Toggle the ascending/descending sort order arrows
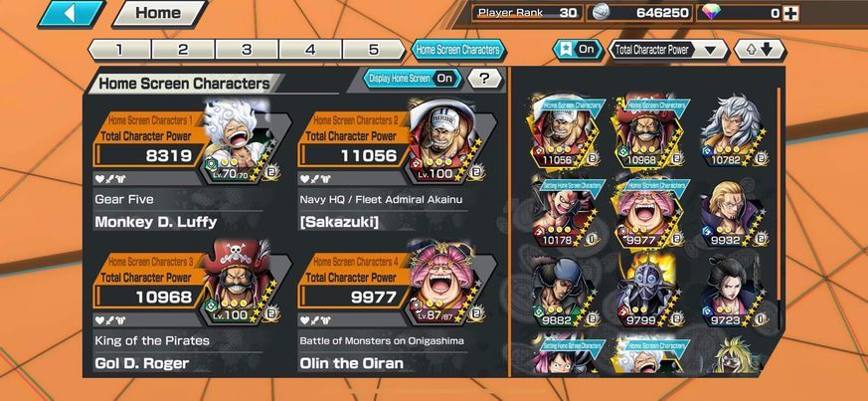868x401 pixels. tap(759, 50)
